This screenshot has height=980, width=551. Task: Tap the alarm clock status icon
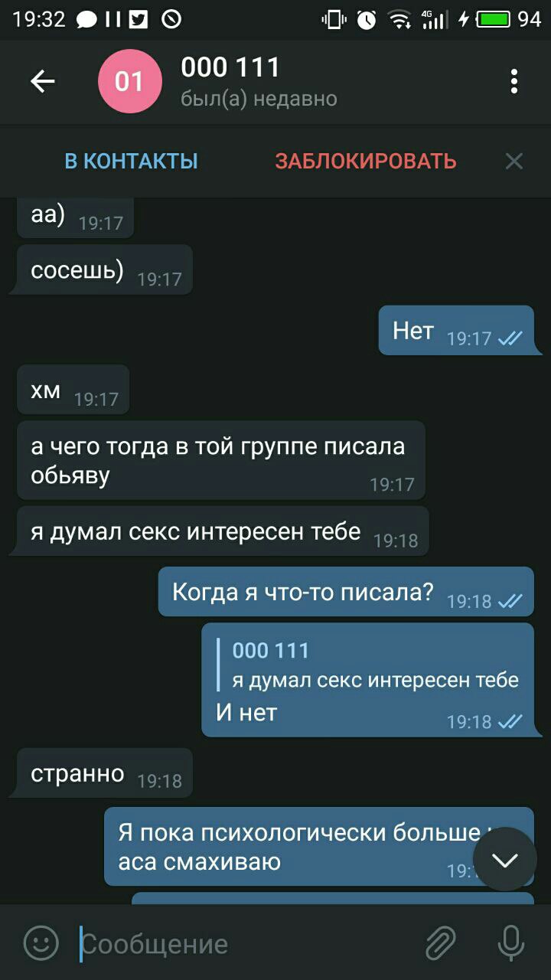(x=367, y=19)
